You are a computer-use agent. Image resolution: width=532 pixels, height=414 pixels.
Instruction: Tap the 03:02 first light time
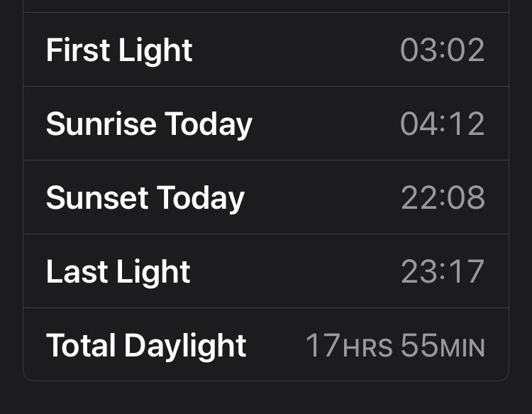click(x=443, y=50)
